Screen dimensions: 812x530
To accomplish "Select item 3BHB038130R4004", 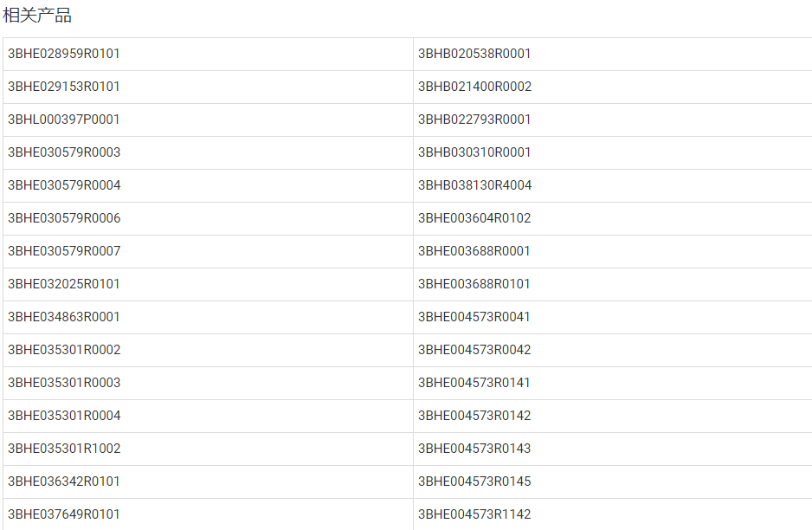I will [474, 185].
